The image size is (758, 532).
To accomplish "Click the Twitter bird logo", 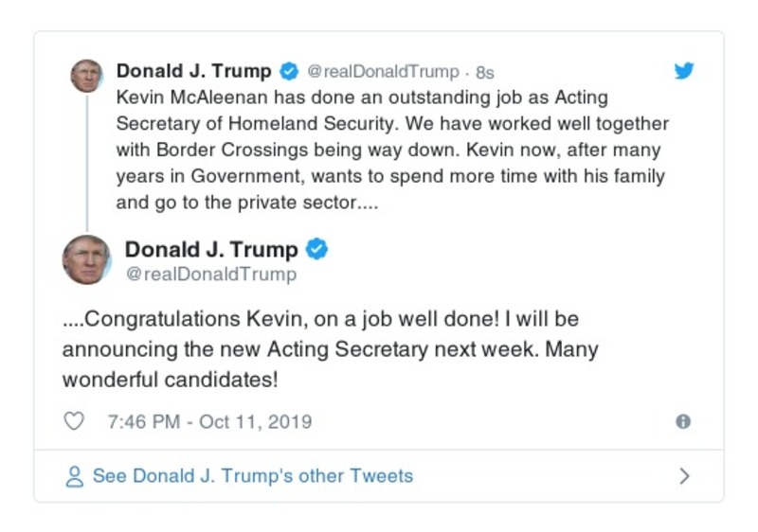I will tap(683, 72).
